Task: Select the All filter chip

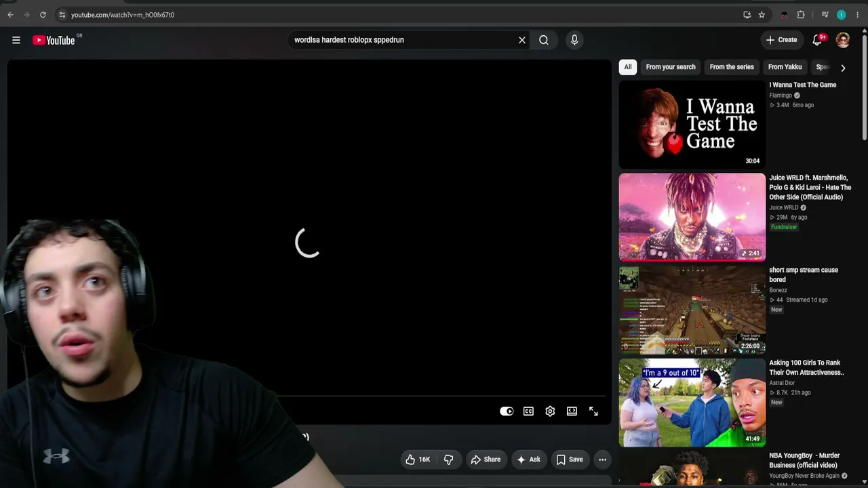Action: pos(628,67)
